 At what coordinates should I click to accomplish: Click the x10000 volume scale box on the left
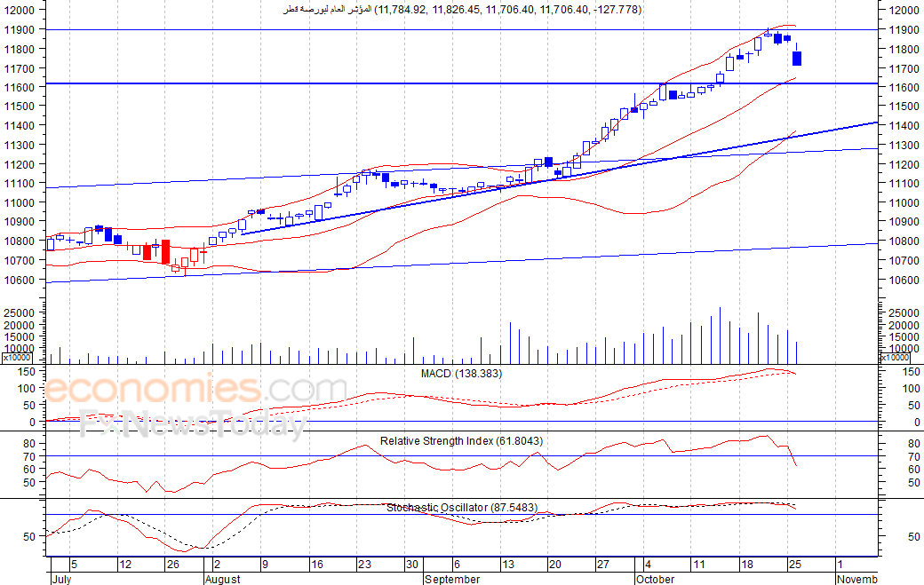click(x=17, y=358)
